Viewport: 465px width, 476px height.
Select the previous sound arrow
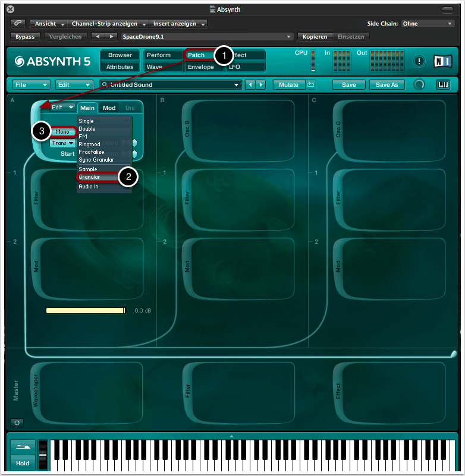250,85
